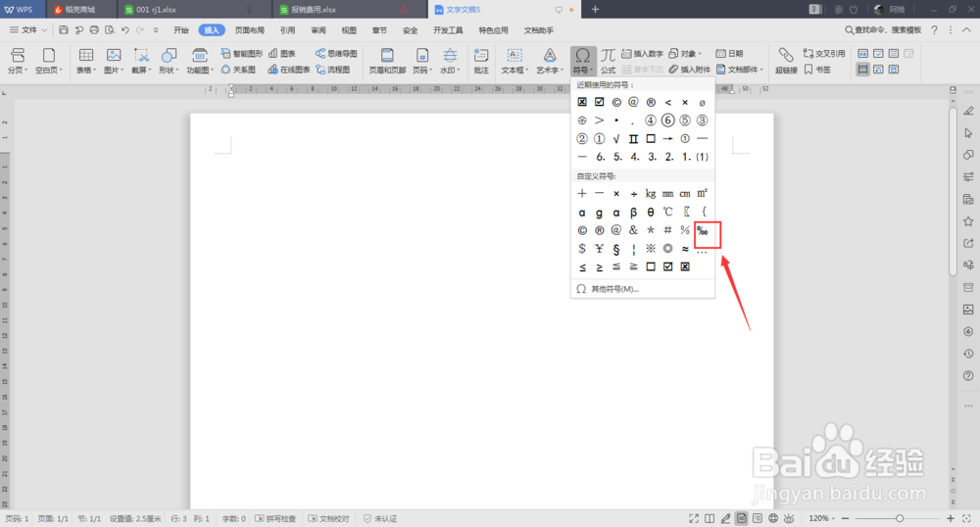Insert the ℃ degree Celsius symbol
The height and width of the screenshot is (527, 980).
click(x=667, y=213)
